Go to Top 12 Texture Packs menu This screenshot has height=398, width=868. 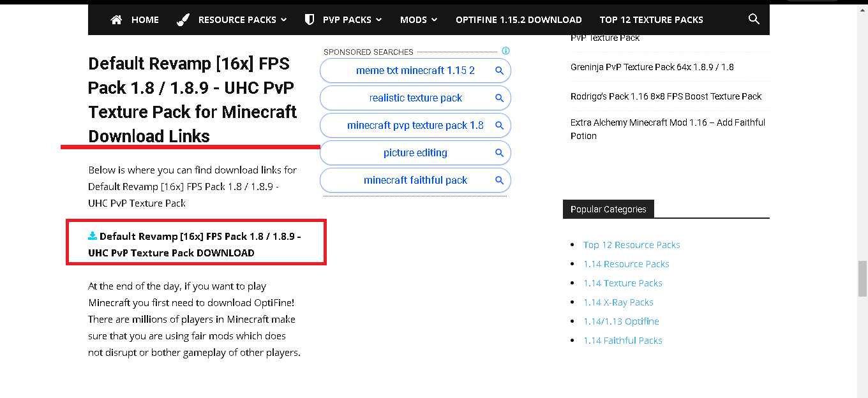pos(651,20)
